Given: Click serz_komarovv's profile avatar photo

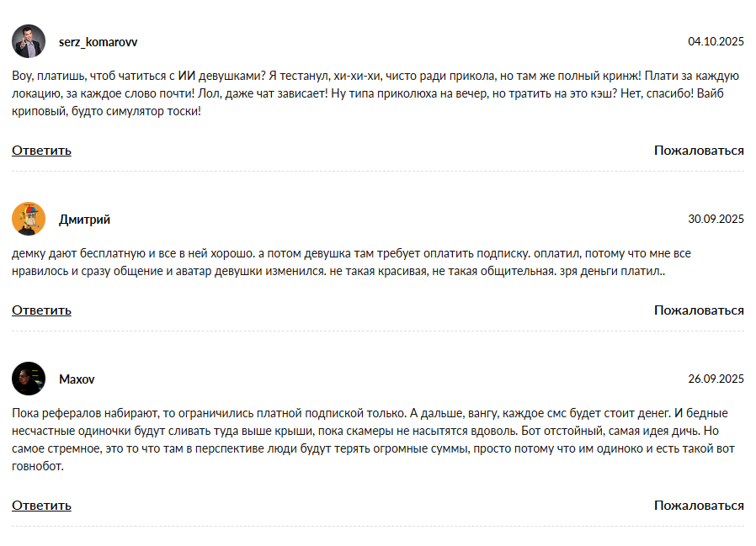Looking at the screenshot, I should coord(29,41).
